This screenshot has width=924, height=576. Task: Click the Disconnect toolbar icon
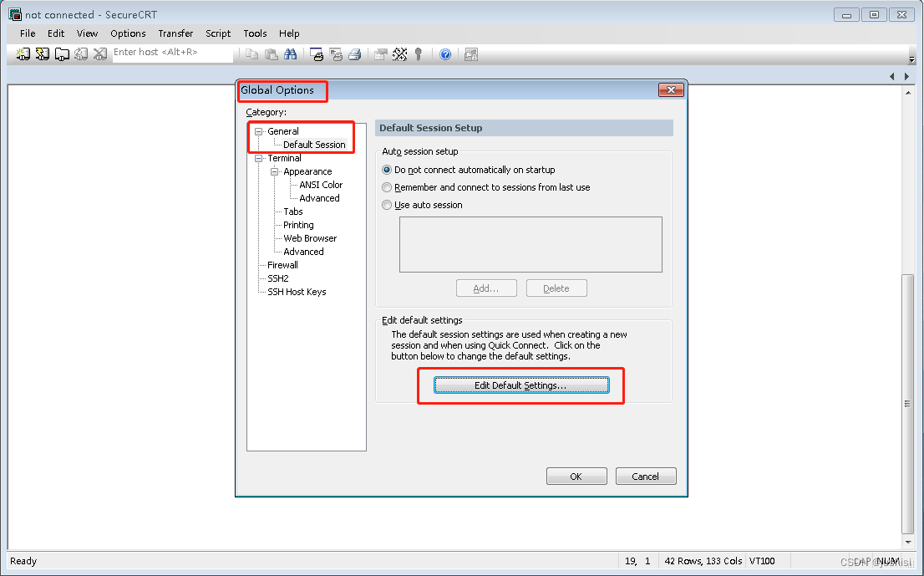click(x=100, y=54)
